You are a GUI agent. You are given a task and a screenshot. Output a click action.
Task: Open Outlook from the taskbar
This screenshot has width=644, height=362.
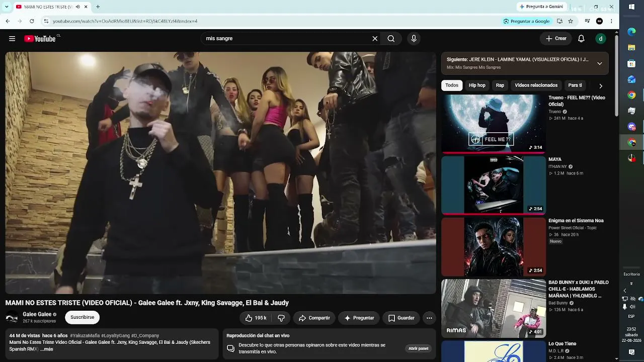tap(631, 79)
